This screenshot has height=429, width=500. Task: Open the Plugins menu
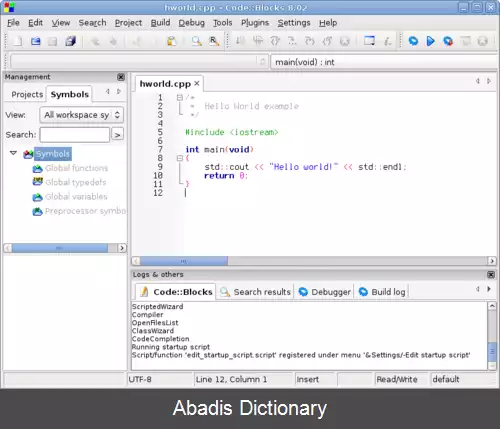(x=255, y=23)
